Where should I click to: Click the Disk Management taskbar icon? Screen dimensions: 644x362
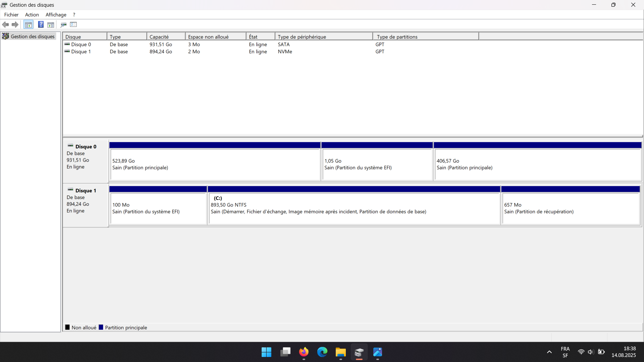(359, 352)
